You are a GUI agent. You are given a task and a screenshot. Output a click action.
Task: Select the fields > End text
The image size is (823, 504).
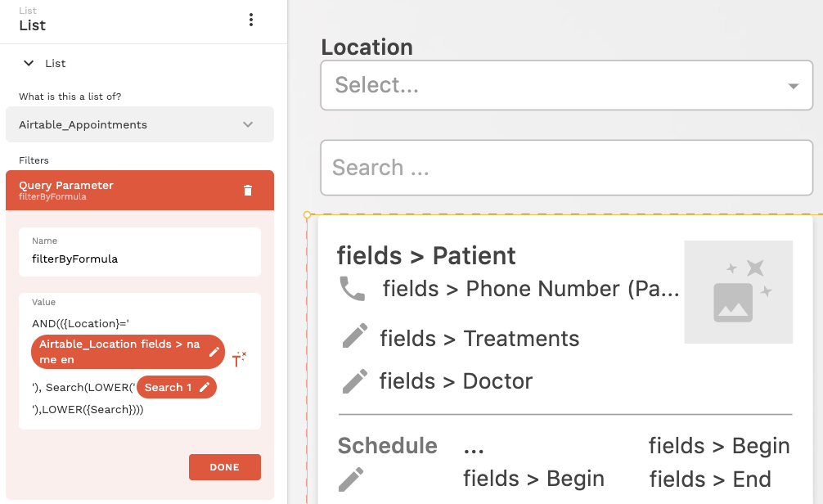tap(709, 479)
